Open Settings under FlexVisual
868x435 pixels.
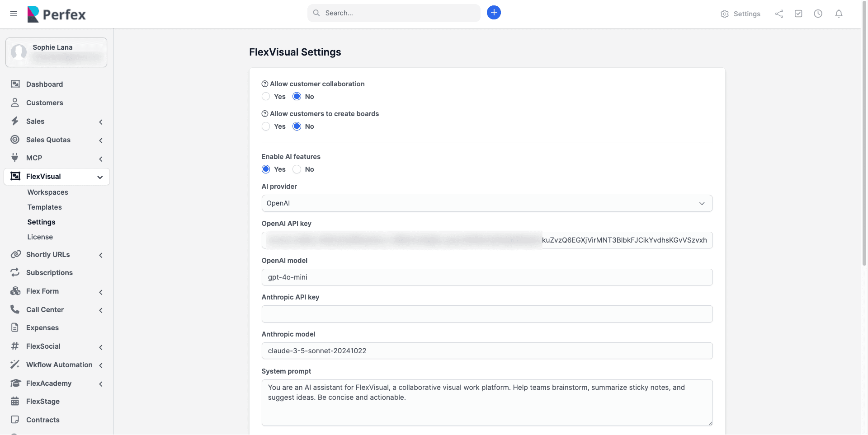[41, 222]
